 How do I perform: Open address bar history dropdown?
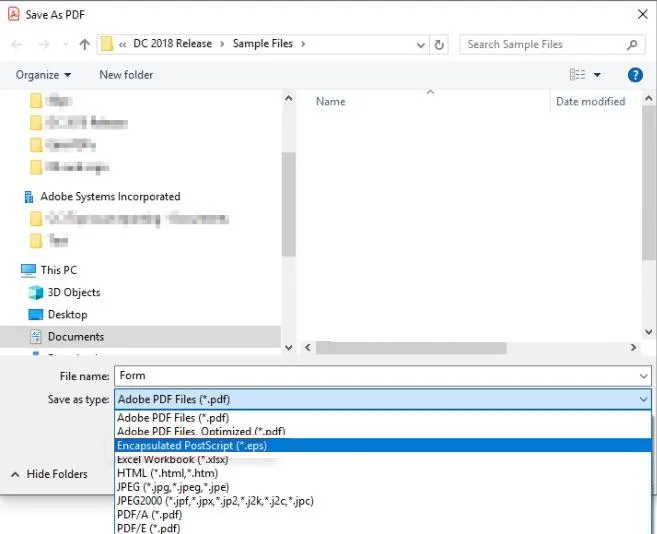coord(421,45)
